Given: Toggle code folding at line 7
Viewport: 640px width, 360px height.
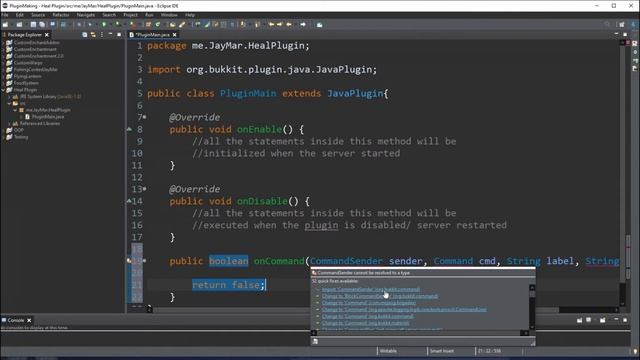Looking at the screenshot, I should [144, 117].
